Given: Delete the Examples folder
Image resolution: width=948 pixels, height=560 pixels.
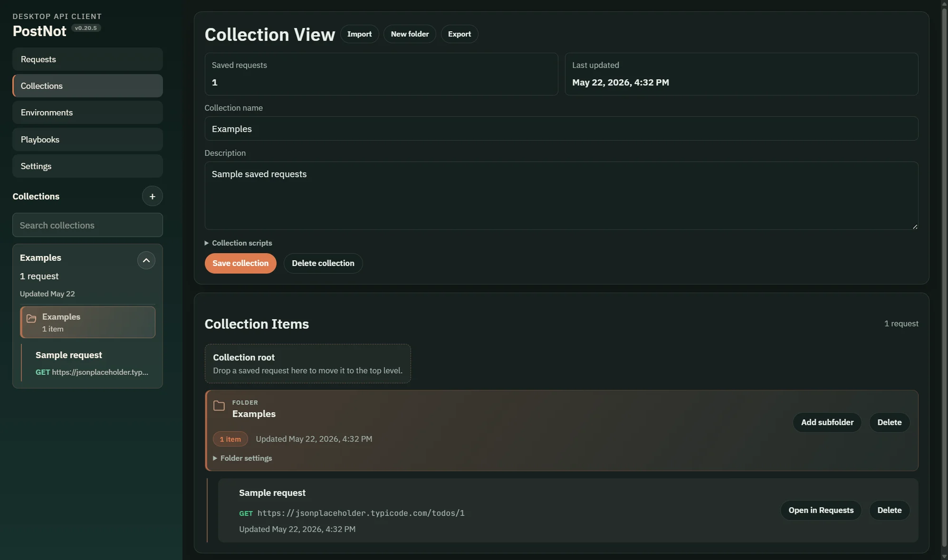Looking at the screenshot, I should click(890, 422).
